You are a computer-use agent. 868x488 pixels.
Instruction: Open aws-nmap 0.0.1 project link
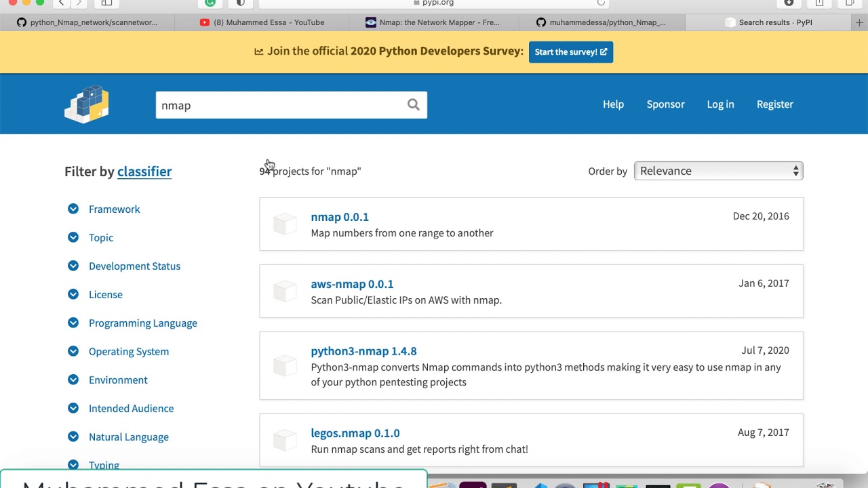point(352,284)
